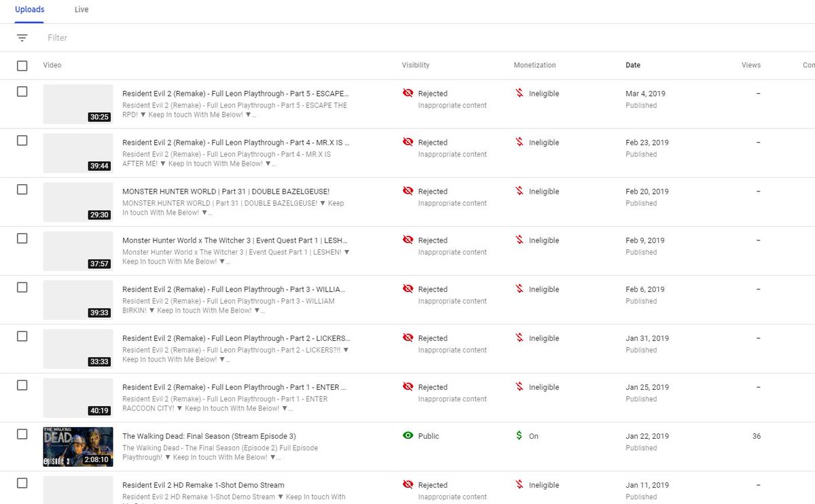Image resolution: width=815 pixels, height=504 pixels.
Task: Click ineligible monetization icon for RE2 Part 2
Action: [x=520, y=338]
